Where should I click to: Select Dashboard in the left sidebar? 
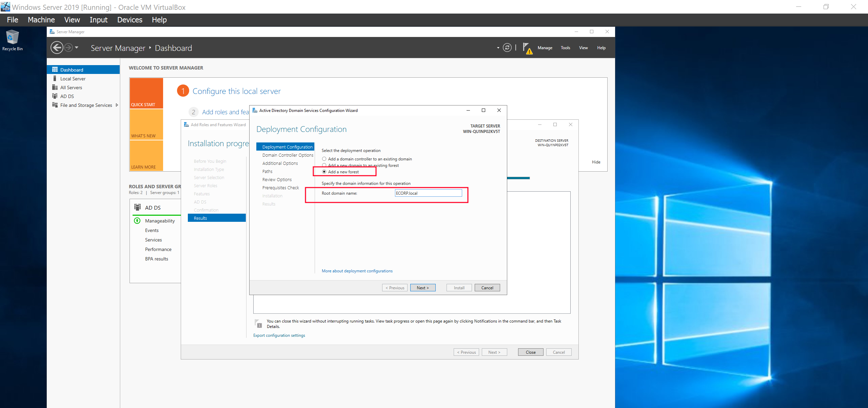83,70
